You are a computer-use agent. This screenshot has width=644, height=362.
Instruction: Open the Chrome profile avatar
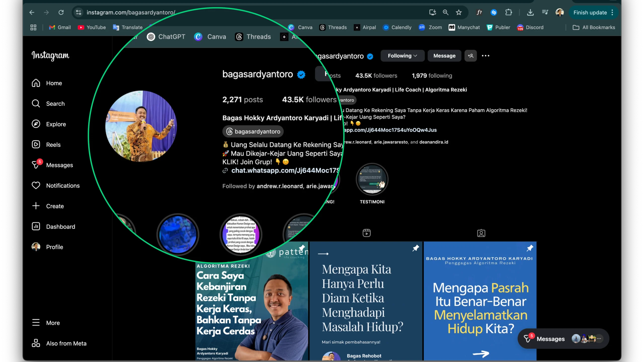559,12
